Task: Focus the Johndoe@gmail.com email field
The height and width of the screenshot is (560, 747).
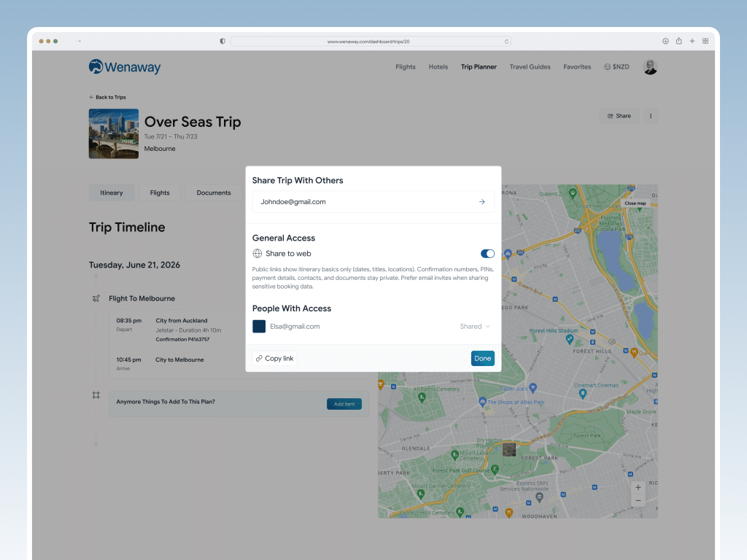Action: point(373,202)
